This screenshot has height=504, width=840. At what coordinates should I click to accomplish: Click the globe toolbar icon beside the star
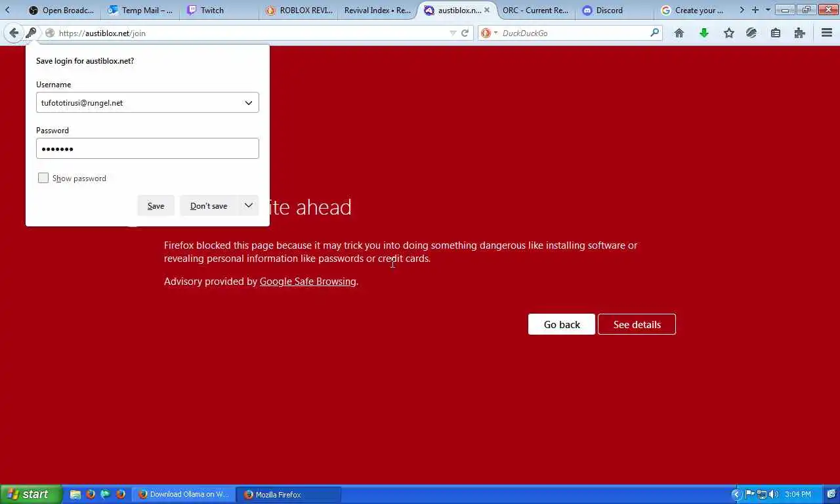(751, 33)
